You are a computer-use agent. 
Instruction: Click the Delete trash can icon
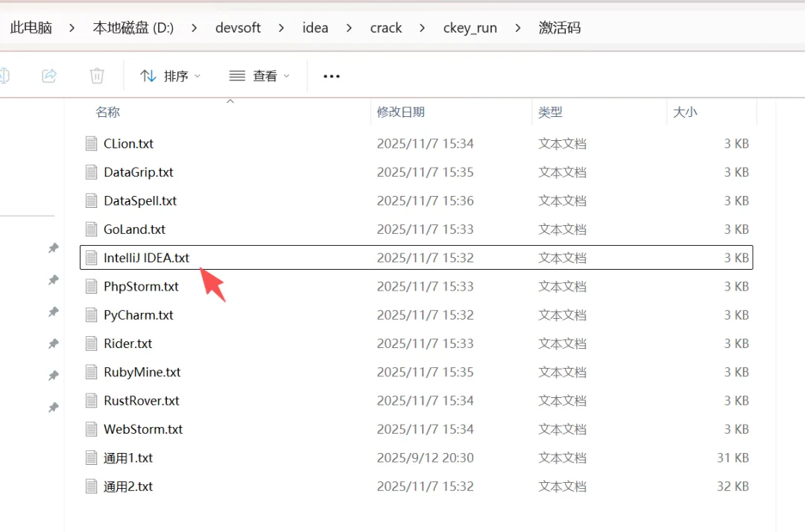coord(96,76)
